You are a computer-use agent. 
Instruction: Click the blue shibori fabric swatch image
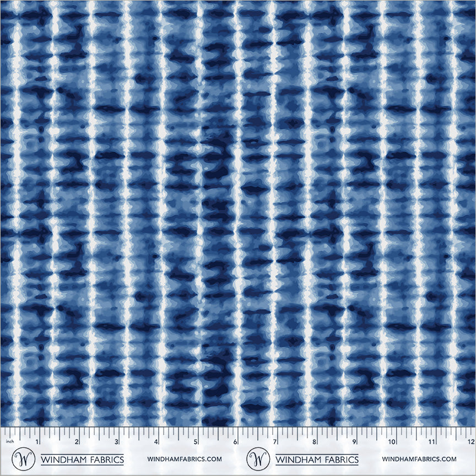(x=238, y=213)
